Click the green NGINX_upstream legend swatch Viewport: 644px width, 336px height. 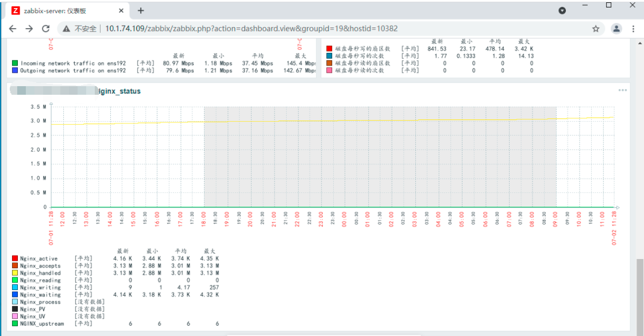click(x=15, y=323)
